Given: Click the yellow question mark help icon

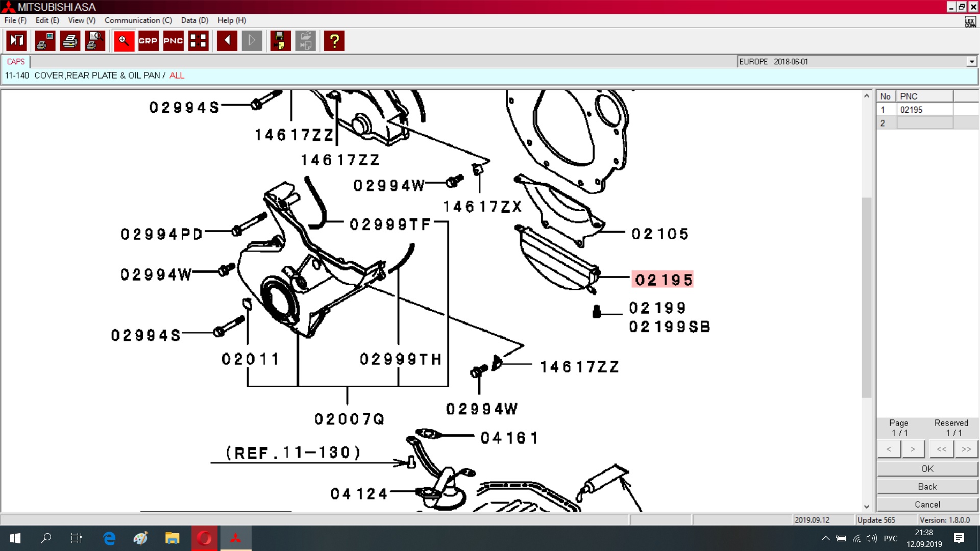Looking at the screenshot, I should tap(334, 41).
